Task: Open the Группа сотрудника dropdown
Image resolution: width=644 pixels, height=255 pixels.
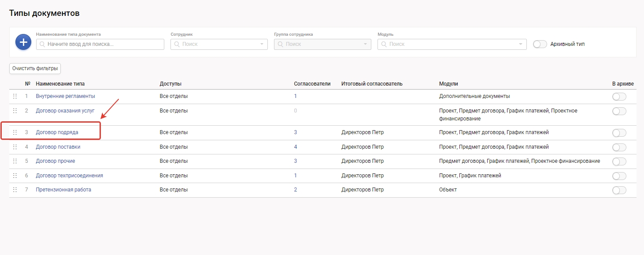Action: tap(322, 44)
